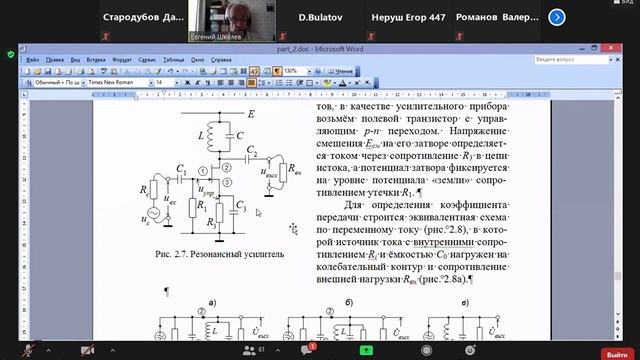Click the Word vertical scrollbar up arrow

click(x=618, y=98)
